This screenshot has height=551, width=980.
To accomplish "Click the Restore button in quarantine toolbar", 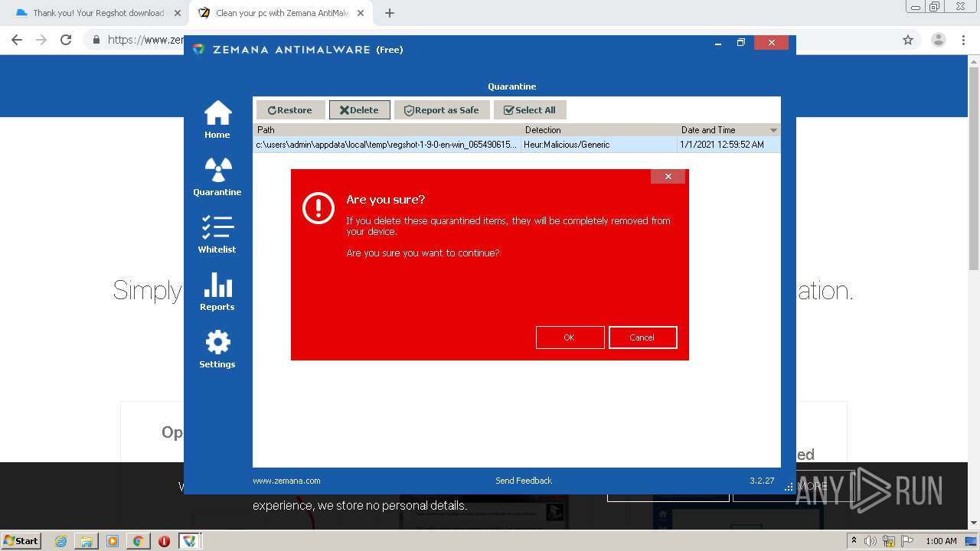I will click(x=290, y=110).
